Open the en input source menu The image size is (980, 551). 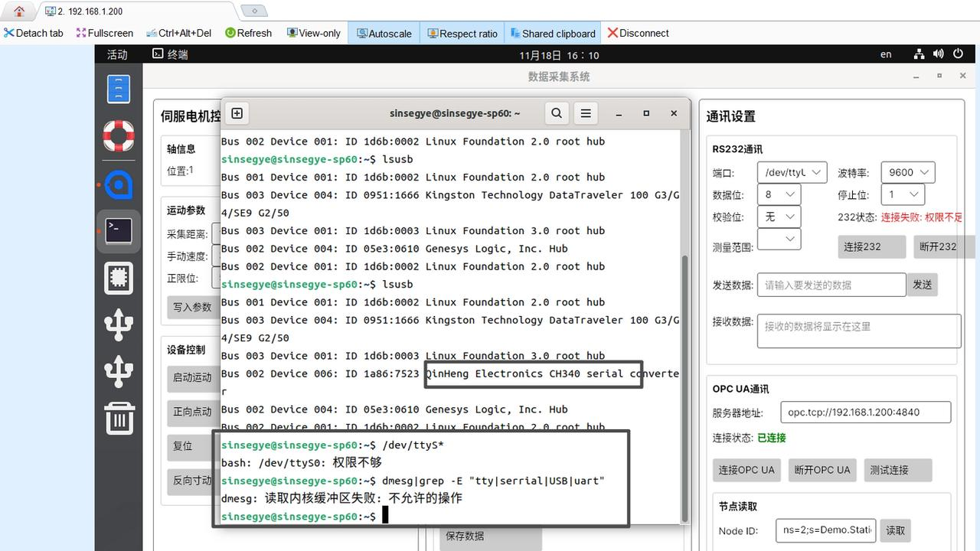[x=886, y=54]
